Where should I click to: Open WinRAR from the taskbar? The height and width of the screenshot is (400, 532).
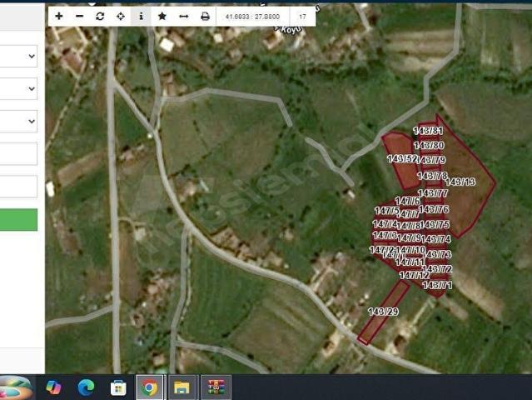pyautogui.click(x=216, y=387)
